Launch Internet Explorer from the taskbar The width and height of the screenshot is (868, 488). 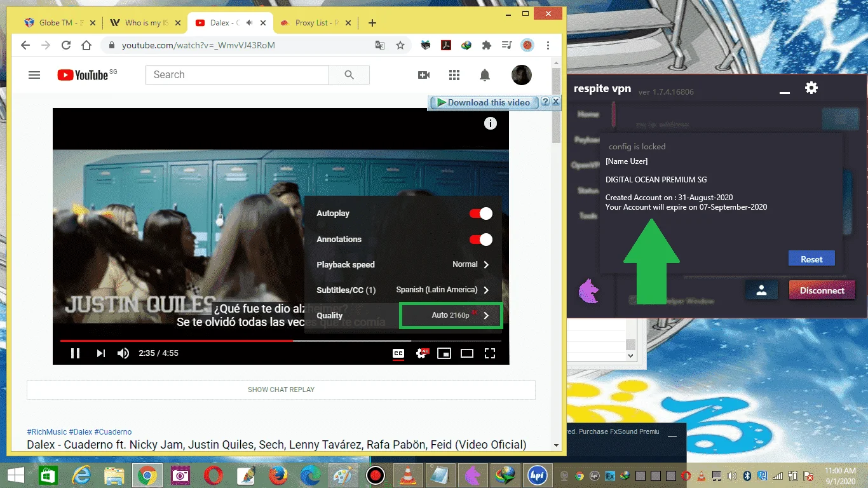(81, 475)
